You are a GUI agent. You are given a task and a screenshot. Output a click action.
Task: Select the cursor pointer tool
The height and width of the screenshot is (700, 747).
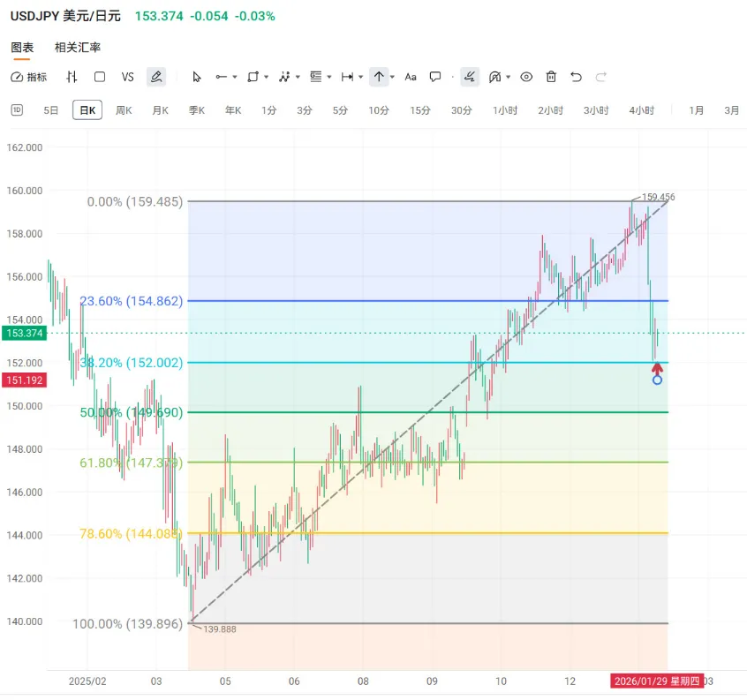point(197,77)
